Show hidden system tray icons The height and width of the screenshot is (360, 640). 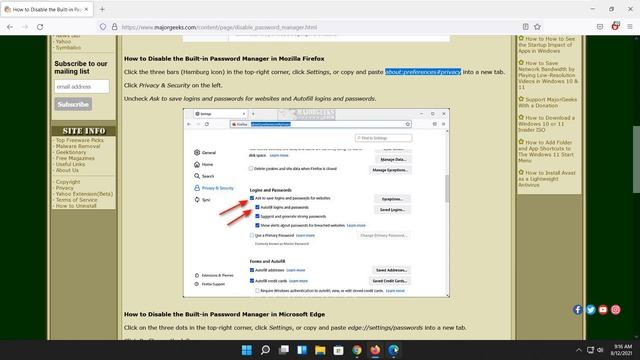[x=578, y=350]
